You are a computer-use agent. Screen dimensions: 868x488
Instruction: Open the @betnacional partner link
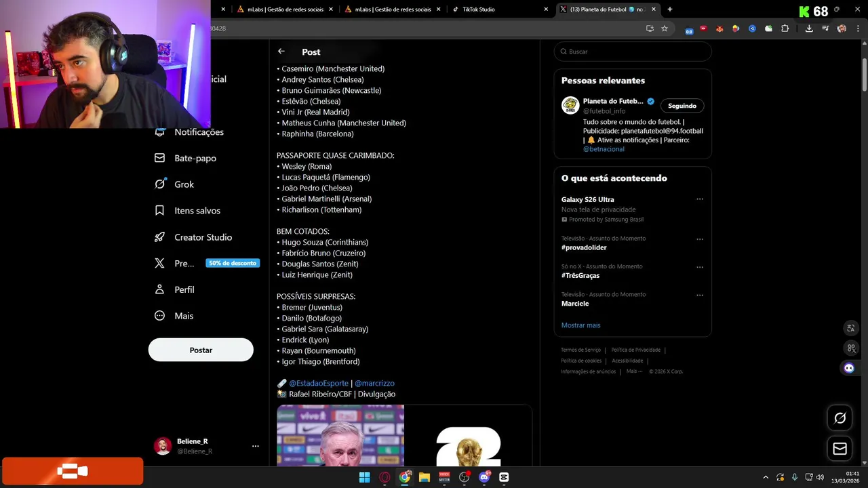coord(604,149)
